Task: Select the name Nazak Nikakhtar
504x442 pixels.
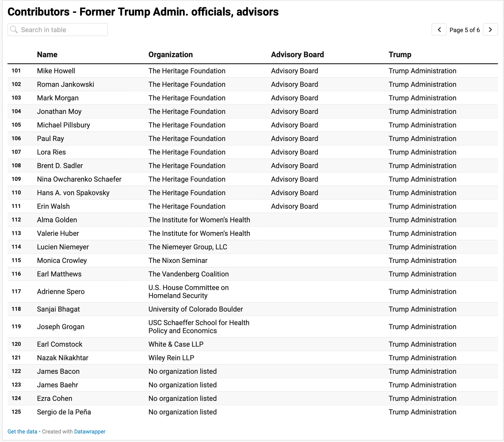Action: pyautogui.click(x=63, y=358)
